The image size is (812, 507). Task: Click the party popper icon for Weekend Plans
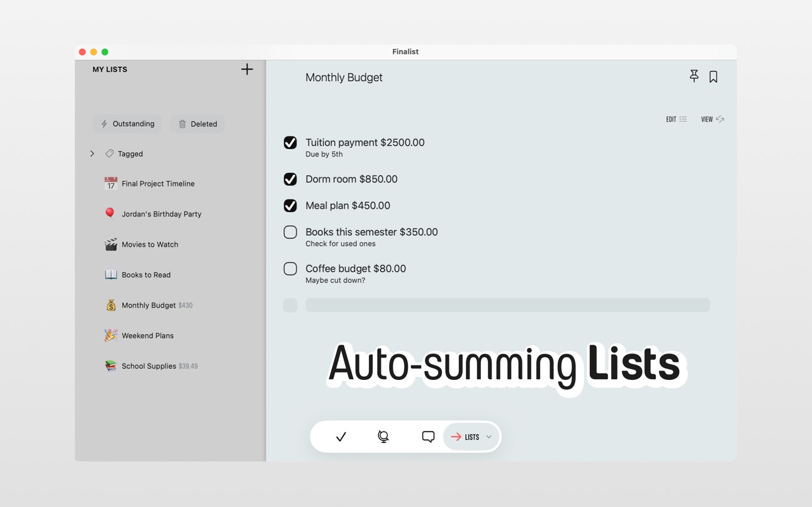(x=111, y=335)
